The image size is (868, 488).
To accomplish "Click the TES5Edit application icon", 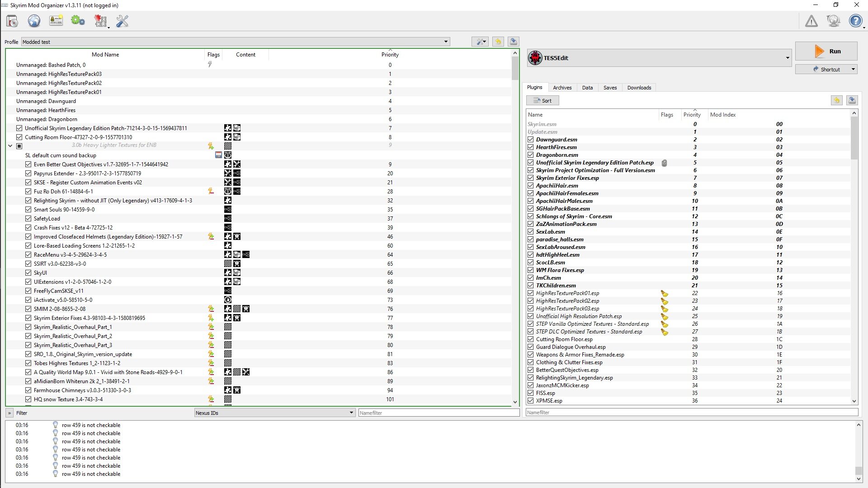I will click(x=535, y=58).
